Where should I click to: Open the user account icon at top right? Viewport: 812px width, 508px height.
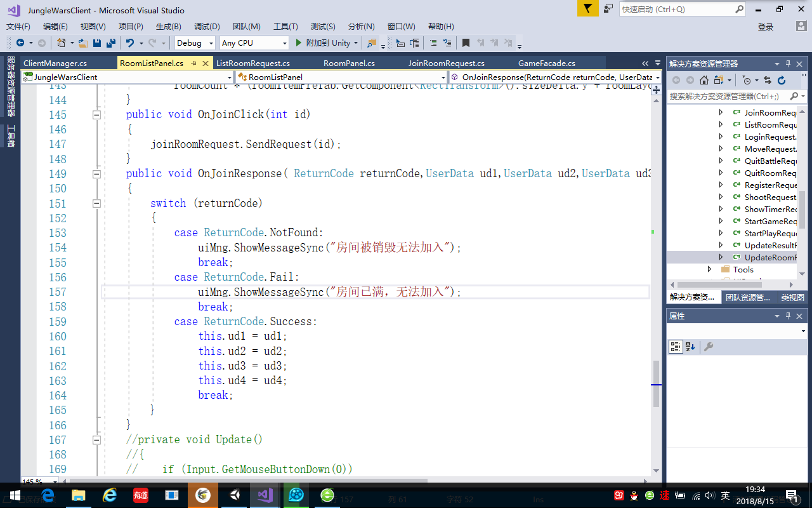point(801,26)
